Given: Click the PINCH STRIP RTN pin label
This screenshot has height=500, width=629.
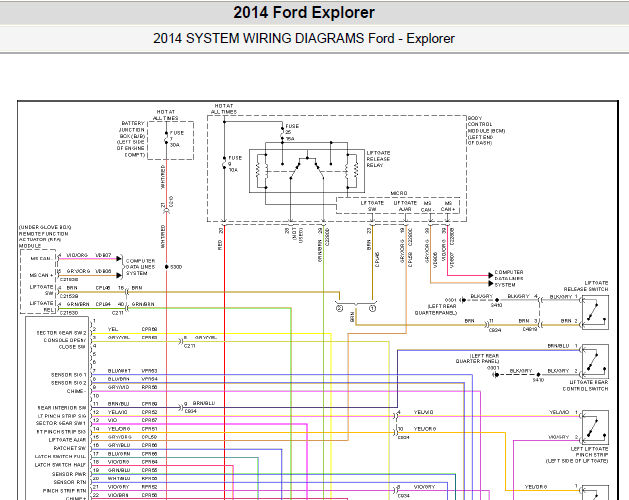Looking at the screenshot, I should (65, 491).
